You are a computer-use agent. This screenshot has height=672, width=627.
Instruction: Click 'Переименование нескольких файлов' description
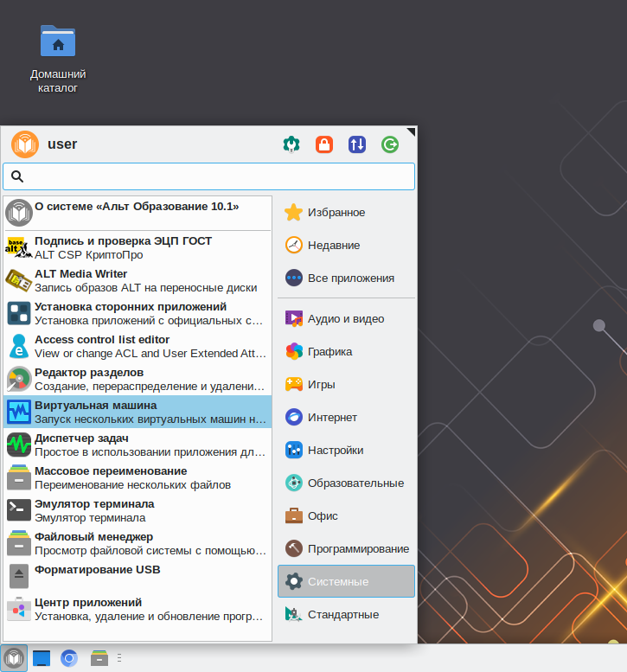pos(133,484)
